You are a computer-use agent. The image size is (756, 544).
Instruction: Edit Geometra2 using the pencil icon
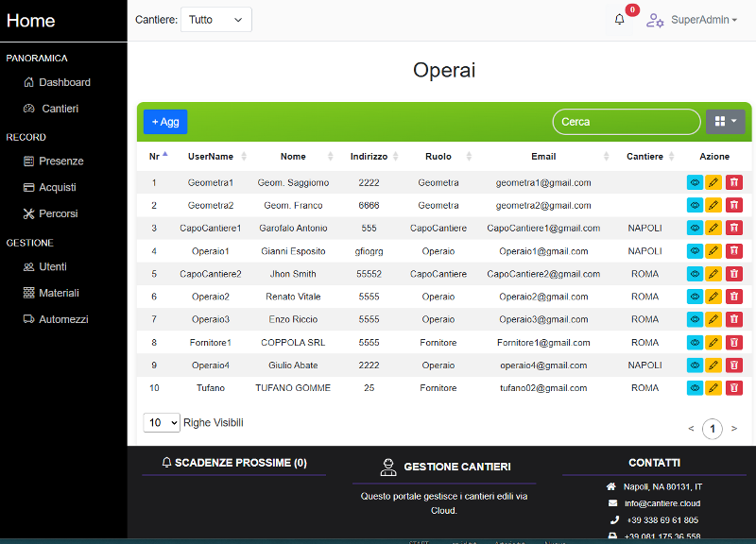click(713, 205)
